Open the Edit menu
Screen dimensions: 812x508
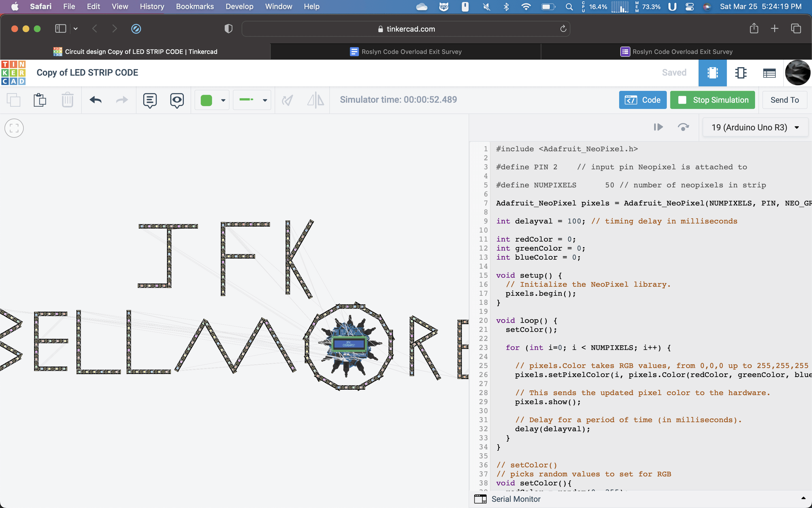click(93, 7)
